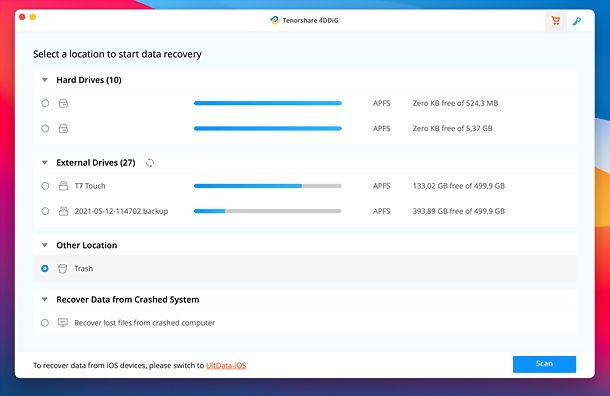
Task: Click the Trash bin icon
Action: 63,269
